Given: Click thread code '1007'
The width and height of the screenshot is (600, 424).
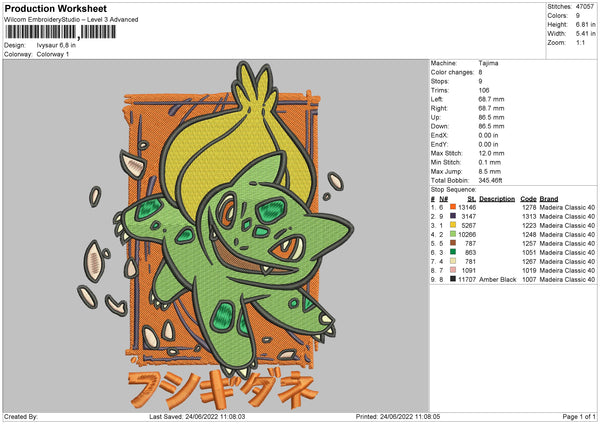Looking at the screenshot, I should [x=529, y=280].
